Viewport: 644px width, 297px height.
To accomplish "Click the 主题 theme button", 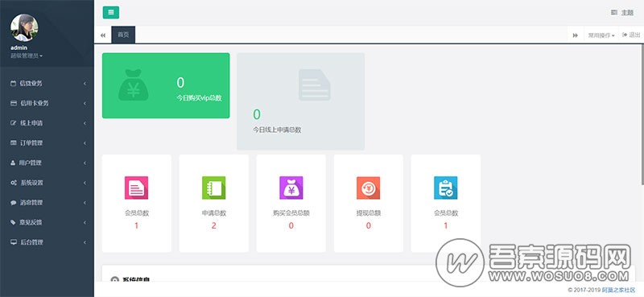I will [x=622, y=13].
